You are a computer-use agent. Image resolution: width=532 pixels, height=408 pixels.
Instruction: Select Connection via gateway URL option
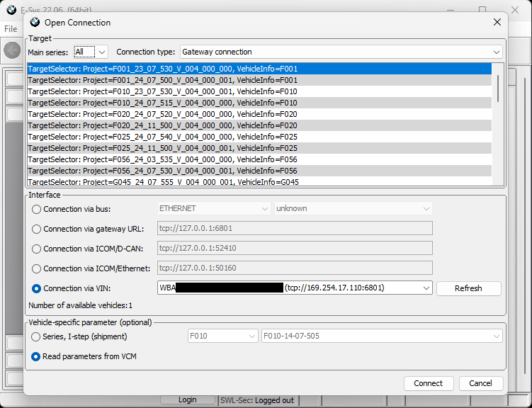click(x=36, y=229)
